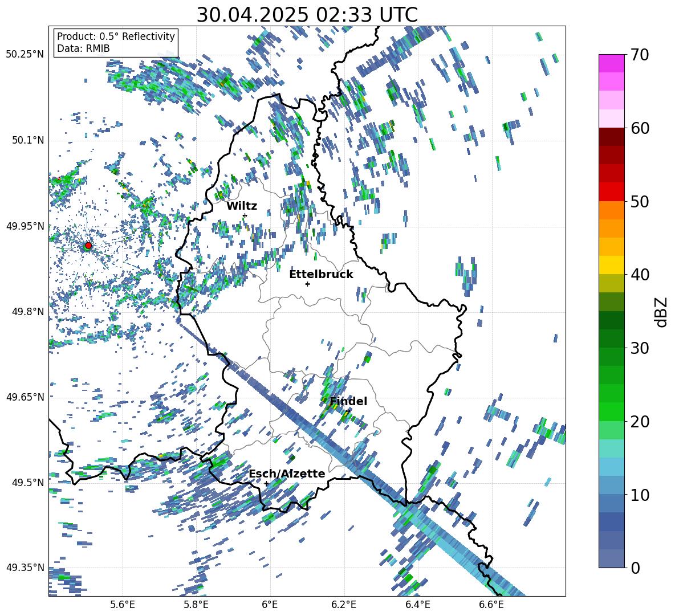Image resolution: width=675 pixels, height=616 pixels.
Task: Click the Esch/Alzette label
Action: 287,474
